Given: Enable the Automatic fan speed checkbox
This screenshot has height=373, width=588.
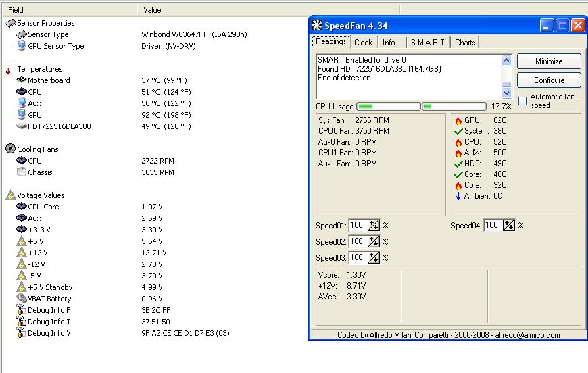Looking at the screenshot, I should click(x=522, y=101).
